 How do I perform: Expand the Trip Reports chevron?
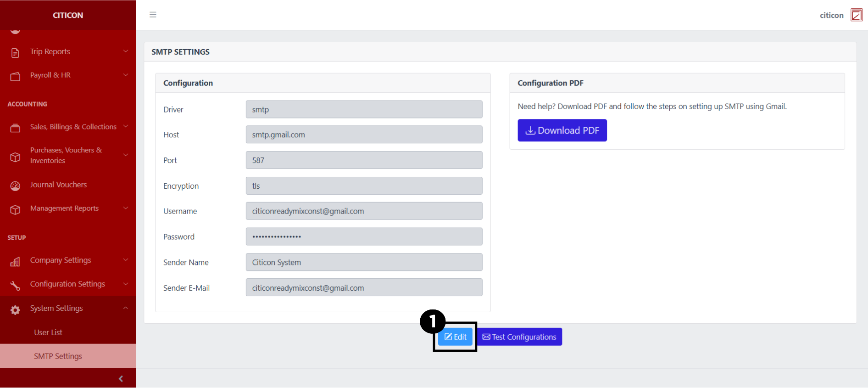coord(125,51)
